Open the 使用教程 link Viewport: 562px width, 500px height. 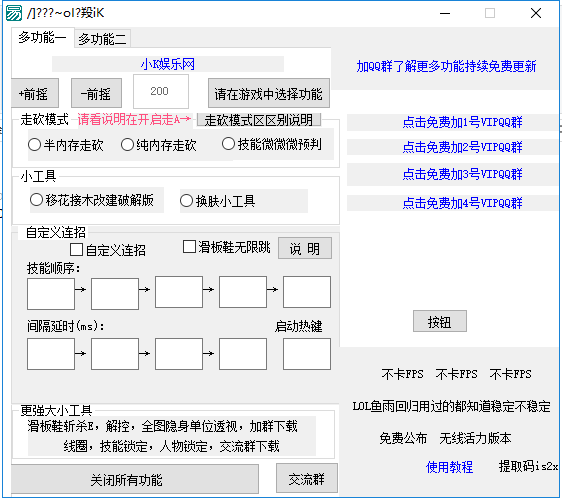point(449,467)
